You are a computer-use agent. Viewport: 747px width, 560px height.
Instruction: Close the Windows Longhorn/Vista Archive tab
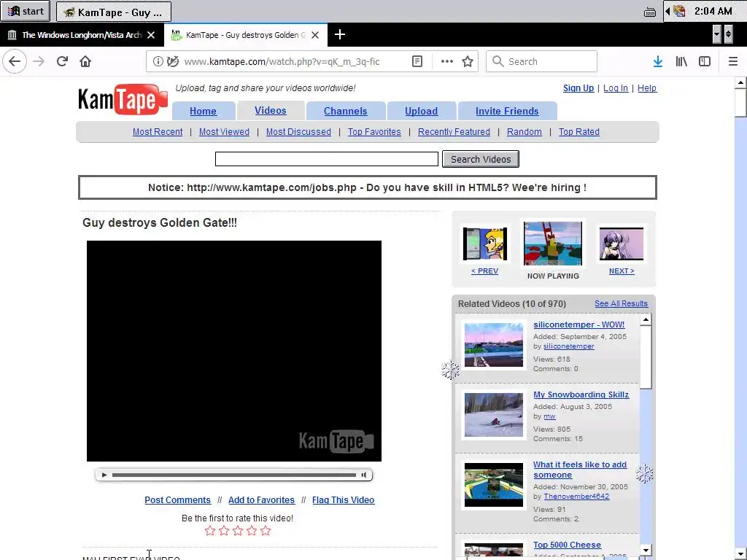pos(151,35)
